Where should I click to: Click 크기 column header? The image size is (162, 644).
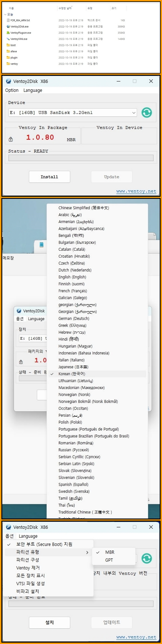[114, 8]
